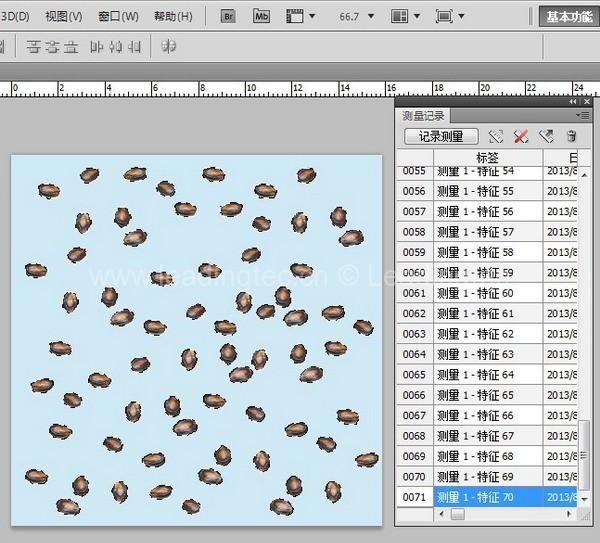Viewport: 600px width, 543px height.
Task: Select row 0064 测量 1 - 特征 63
Action: pos(476,354)
